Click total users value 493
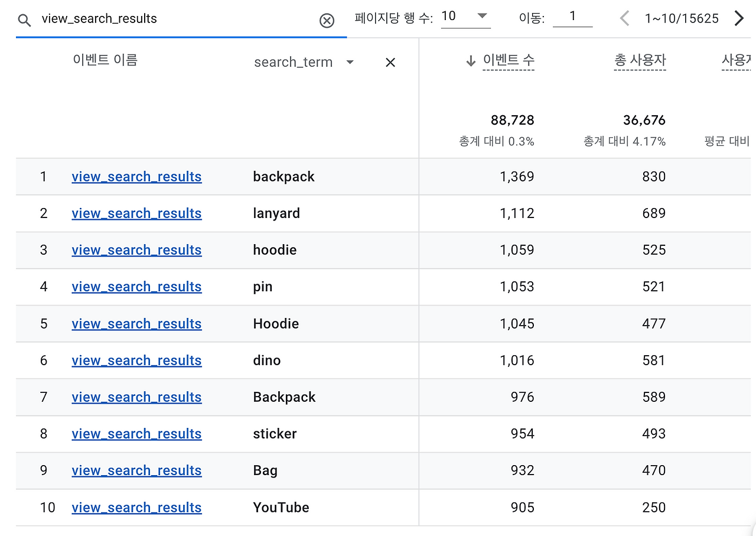This screenshot has height=536, width=756. tap(654, 434)
